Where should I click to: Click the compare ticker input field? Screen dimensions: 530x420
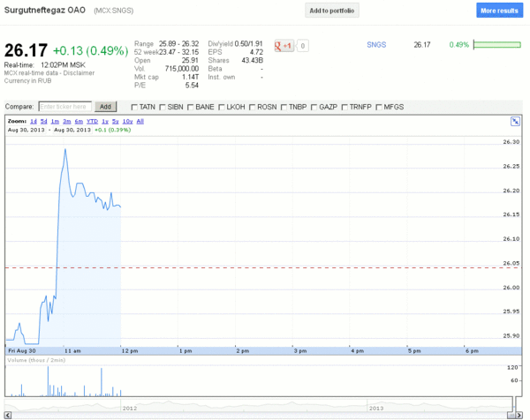[x=64, y=107]
